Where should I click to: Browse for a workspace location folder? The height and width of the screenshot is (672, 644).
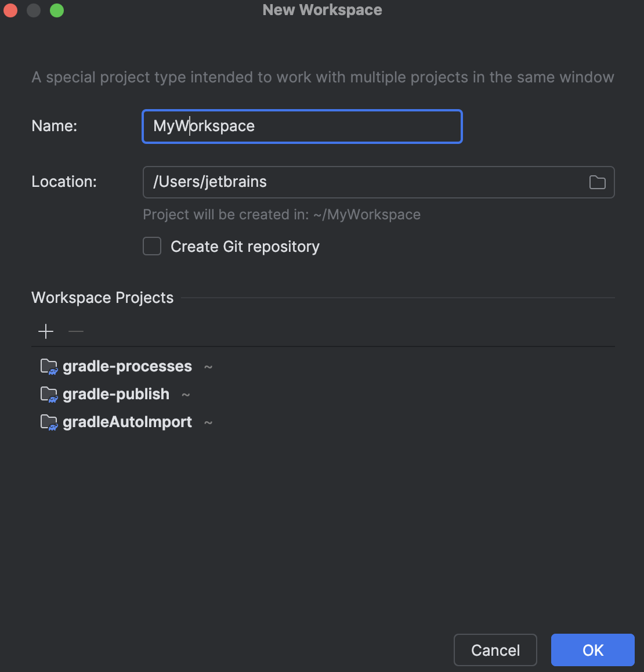pos(597,182)
